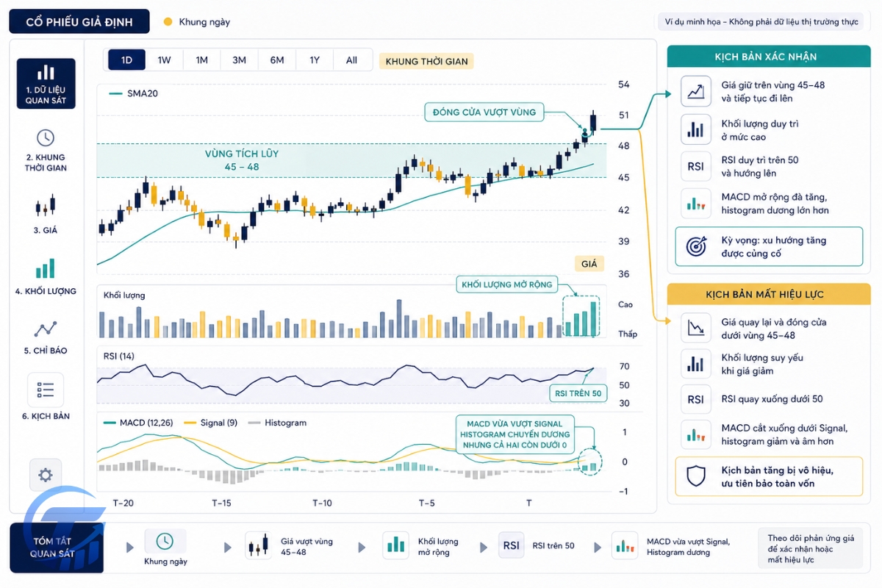Click the downtrend chart icon beside 'Giá quay lại và đóng cửa'
The image size is (882, 588).
tap(695, 328)
